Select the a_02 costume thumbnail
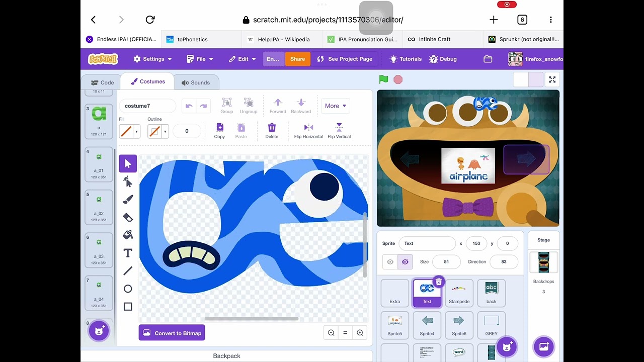 pyautogui.click(x=99, y=207)
